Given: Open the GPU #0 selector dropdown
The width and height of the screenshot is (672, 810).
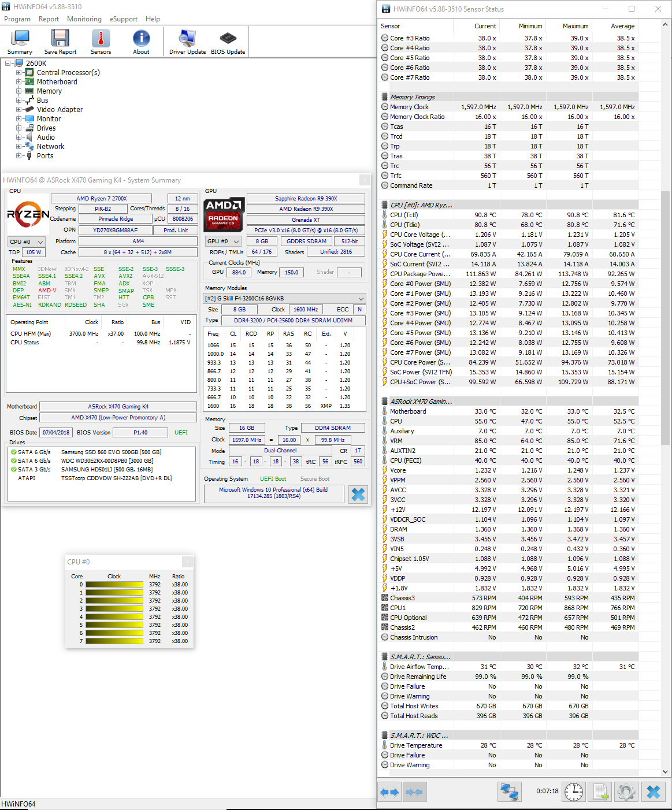Looking at the screenshot, I should point(223,241).
